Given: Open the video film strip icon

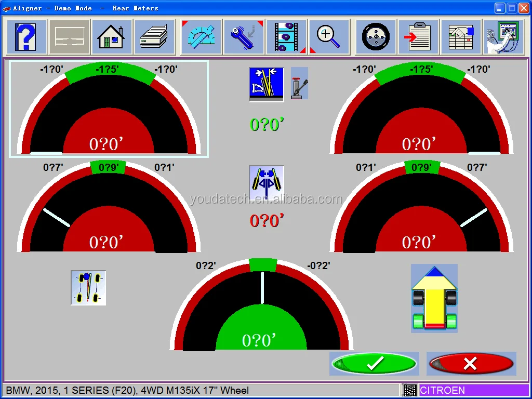Looking at the screenshot, I should 287,36.
